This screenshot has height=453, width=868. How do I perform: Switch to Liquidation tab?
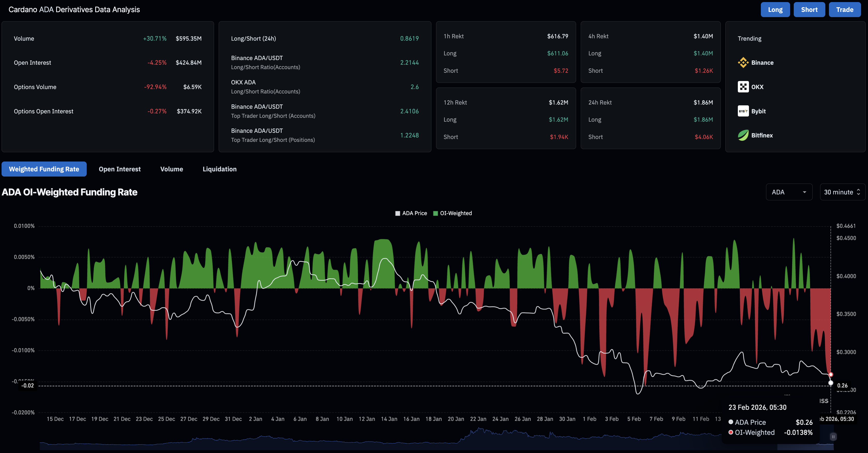tap(219, 169)
